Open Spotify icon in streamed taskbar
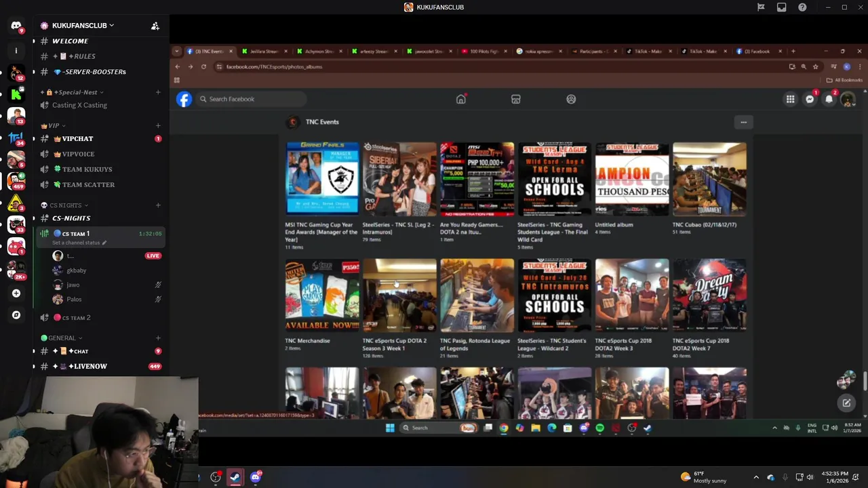Viewport: 868px width, 488px height. 599,428
